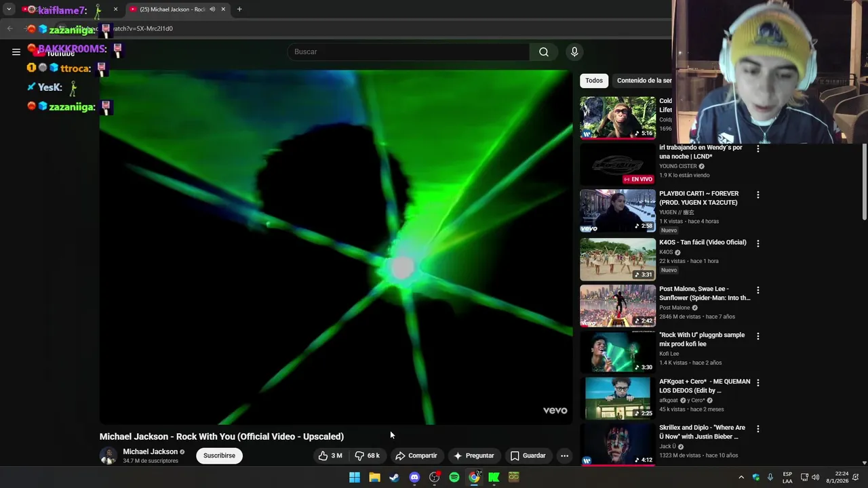Open options menu for Post Malone Sunflower video
868x488 pixels.
point(758,290)
